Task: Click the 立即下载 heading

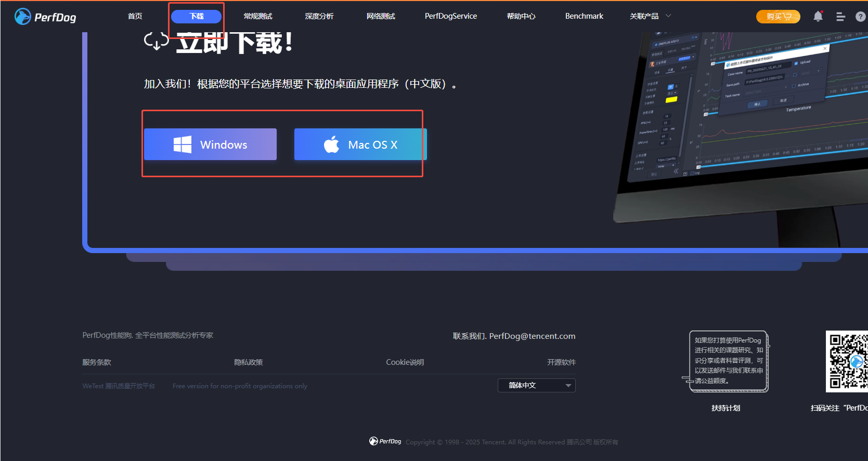Action: 234,43
